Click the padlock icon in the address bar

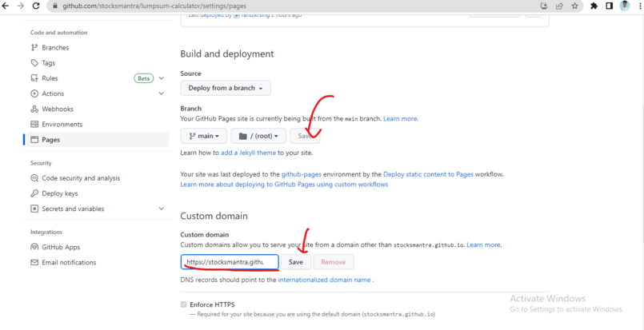tap(55, 6)
